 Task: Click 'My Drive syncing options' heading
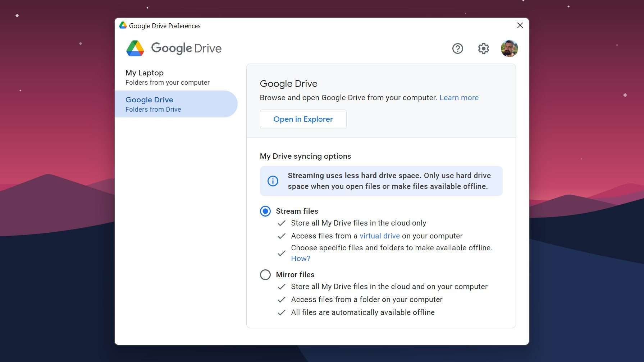click(305, 156)
